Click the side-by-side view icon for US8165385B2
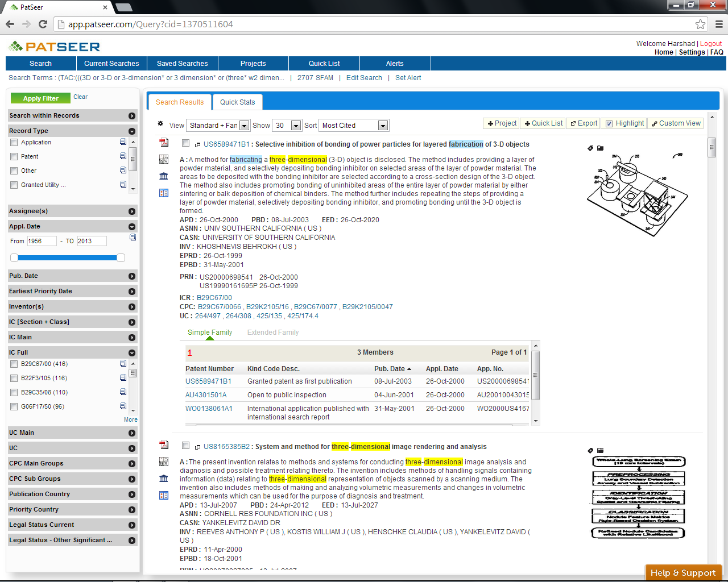This screenshot has height=582, width=728. 164,496
